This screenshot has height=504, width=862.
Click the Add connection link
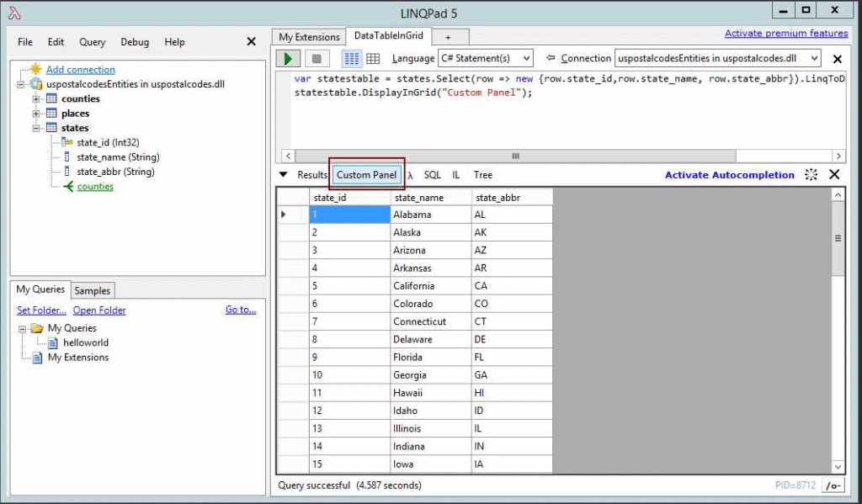coord(80,70)
